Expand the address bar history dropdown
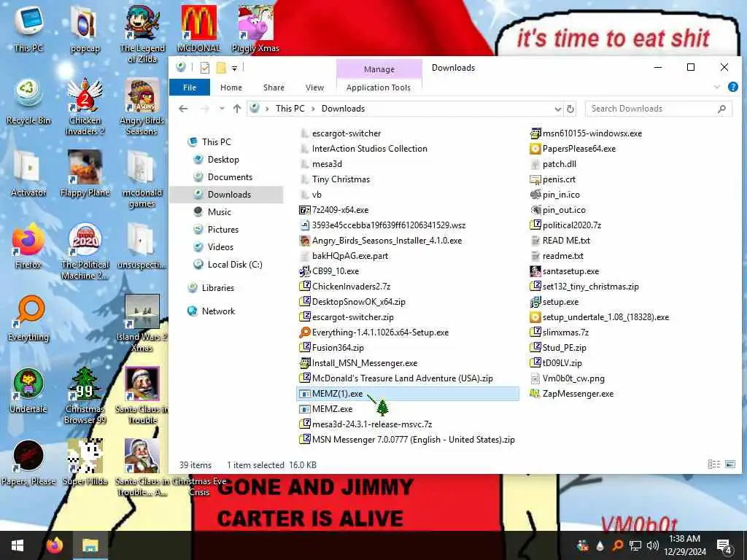Screen dimensions: 747x560 pyautogui.click(x=557, y=109)
